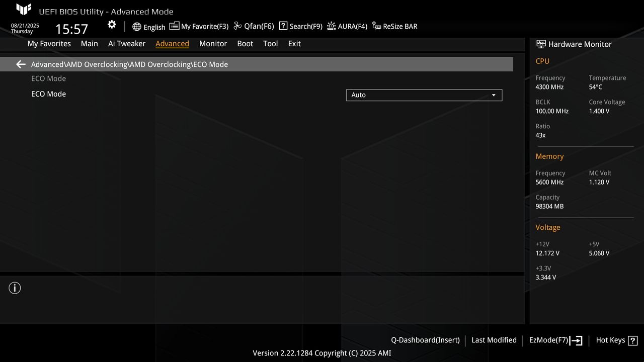This screenshot has height=362, width=644.
Task: Open Qfan fan control
Action: (x=254, y=26)
